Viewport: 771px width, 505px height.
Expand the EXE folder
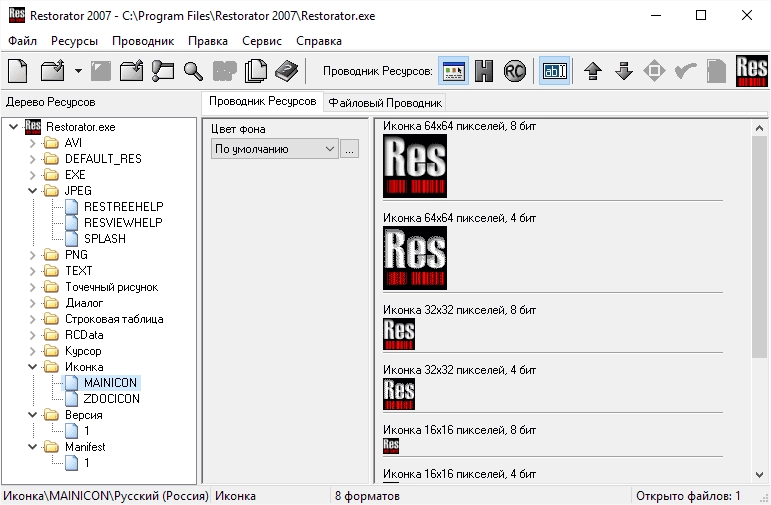32,175
